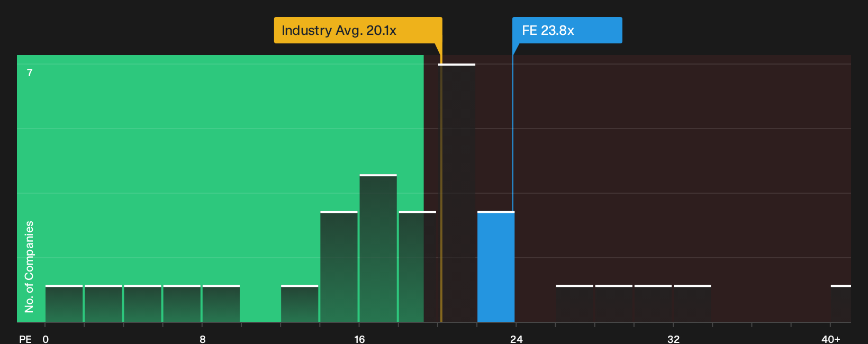The height and width of the screenshot is (344, 868).
Task: Click the Industry Avg. 20.1x label
Action: pyautogui.click(x=358, y=30)
